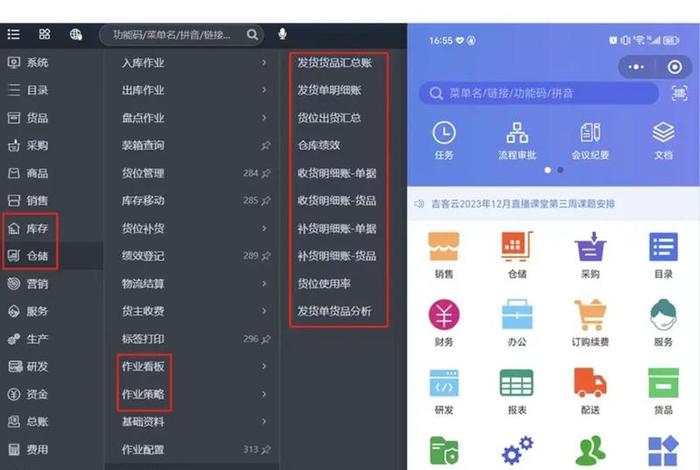Click the mobile app search field
This screenshot has width=700, height=470.
coord(539,93)
